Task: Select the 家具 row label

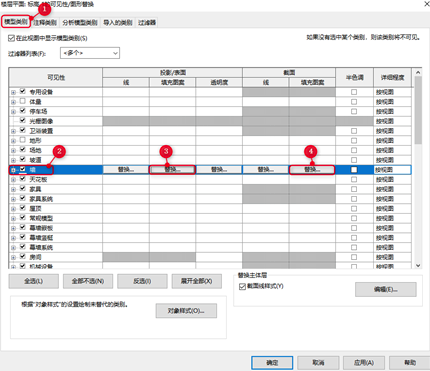Action: pos(35,189)
